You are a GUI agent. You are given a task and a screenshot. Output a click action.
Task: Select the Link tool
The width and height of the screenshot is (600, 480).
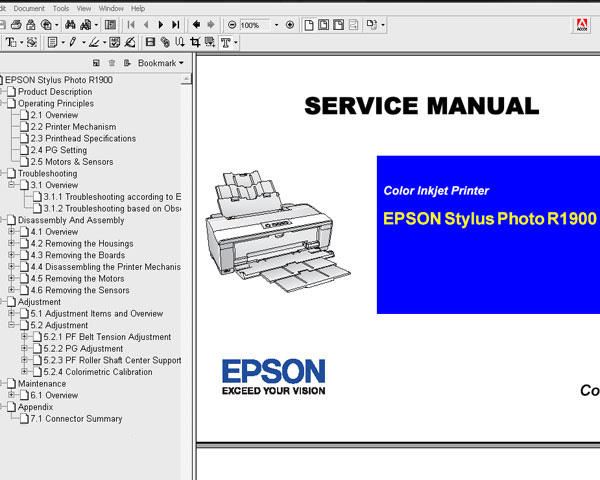165,42
